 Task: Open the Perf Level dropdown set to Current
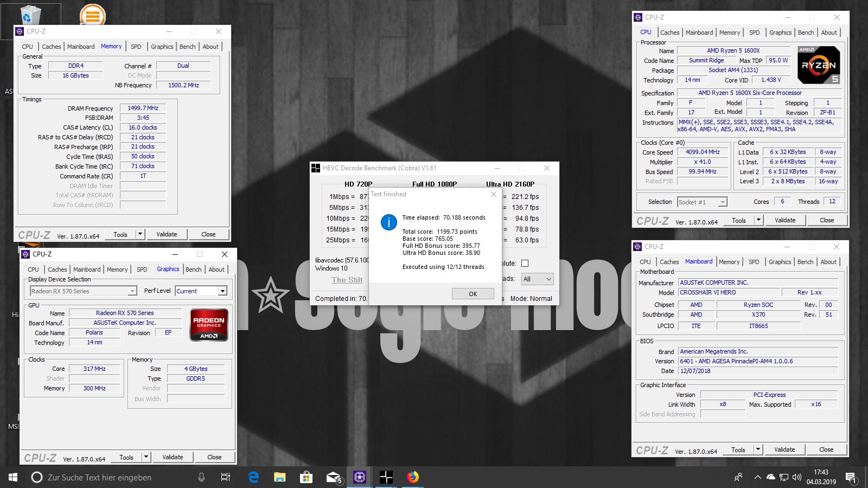tap(201, 291)
